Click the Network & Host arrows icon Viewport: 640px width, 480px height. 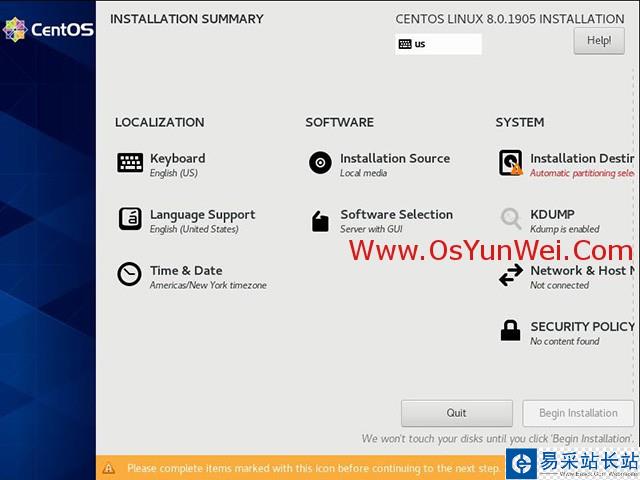point(511,275)
